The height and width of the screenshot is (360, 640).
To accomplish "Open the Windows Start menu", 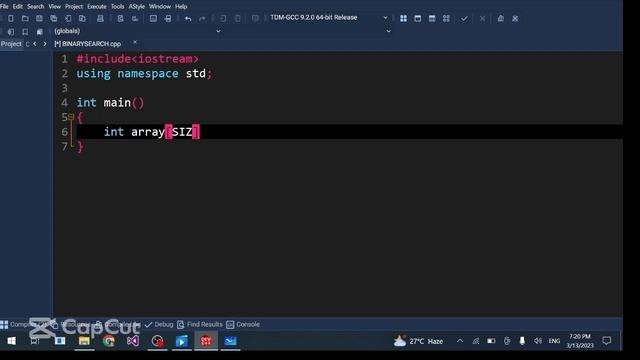I will click(11, 341).
